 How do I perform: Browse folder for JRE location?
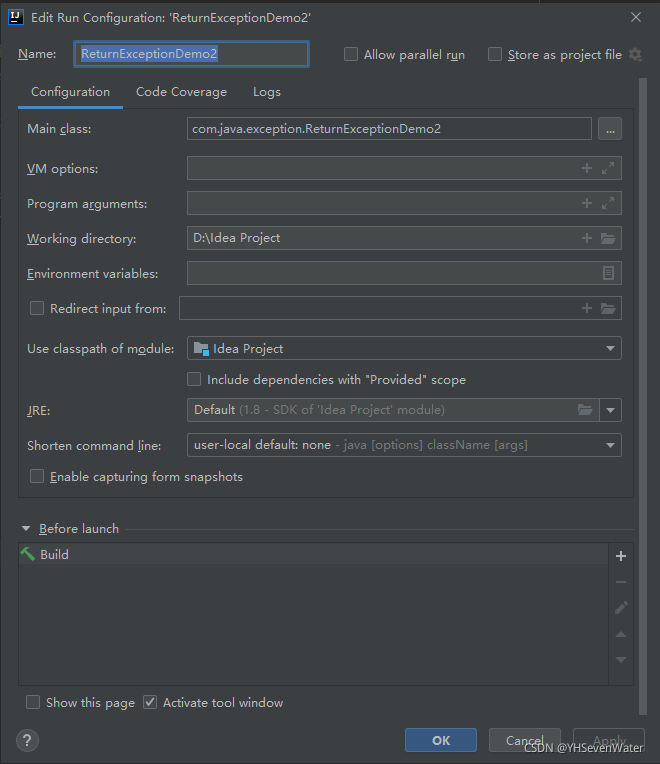[585, 410]
